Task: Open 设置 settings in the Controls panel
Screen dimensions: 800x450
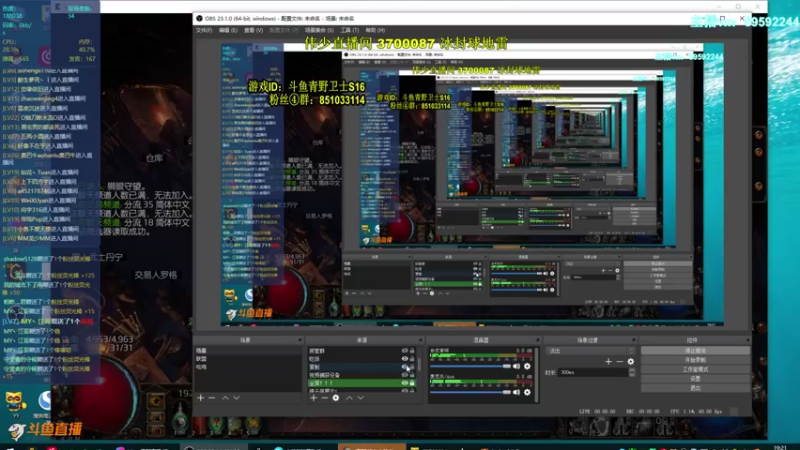Action: coord(695,379)
